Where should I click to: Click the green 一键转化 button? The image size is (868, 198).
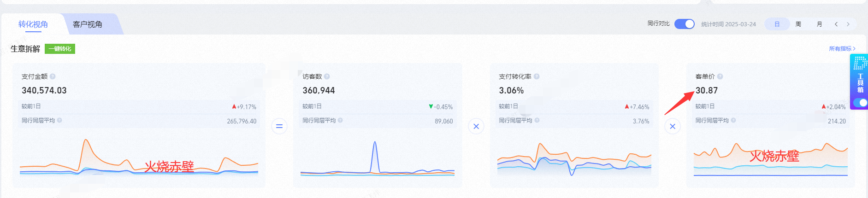pos(60,49)
